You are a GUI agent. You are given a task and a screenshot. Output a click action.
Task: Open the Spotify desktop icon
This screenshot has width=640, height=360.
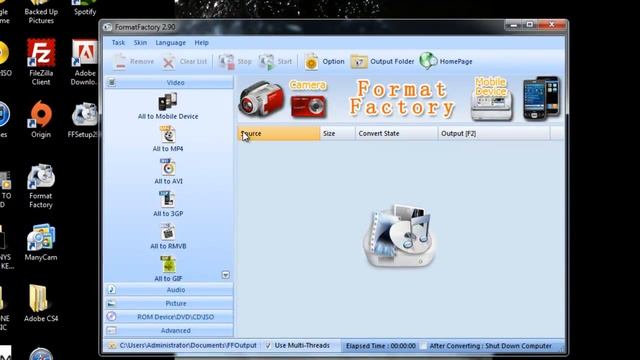coord(85,8)
